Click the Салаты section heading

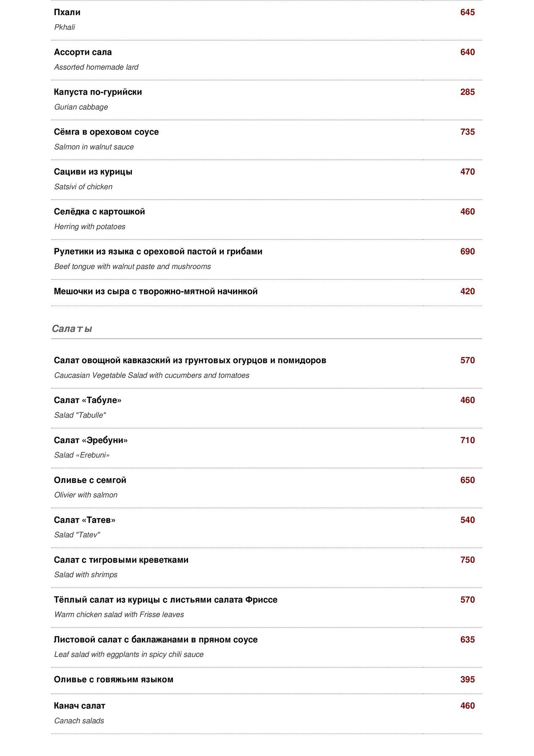tap(72, 329)
